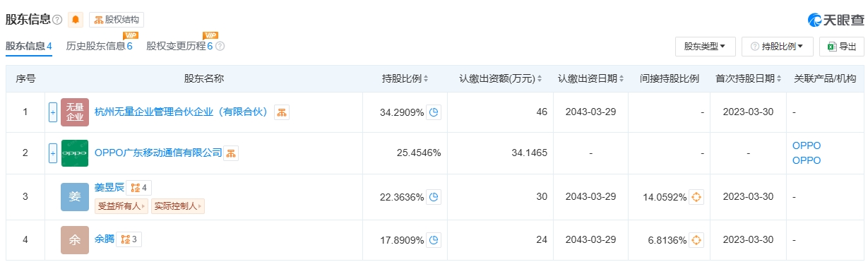Sort by 持股比例 column header
This screenshot has width=868, height=262.
[x=405, y=79]
